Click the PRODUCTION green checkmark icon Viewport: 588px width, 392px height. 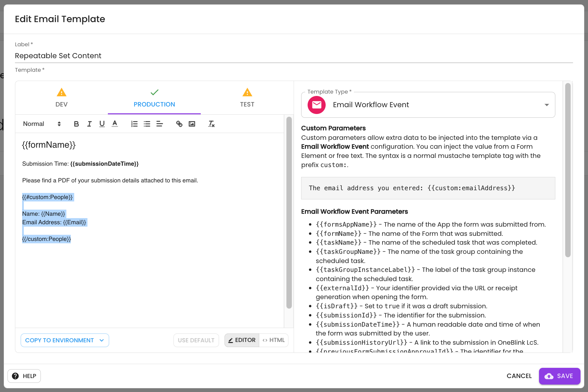[x=154, y=92]
